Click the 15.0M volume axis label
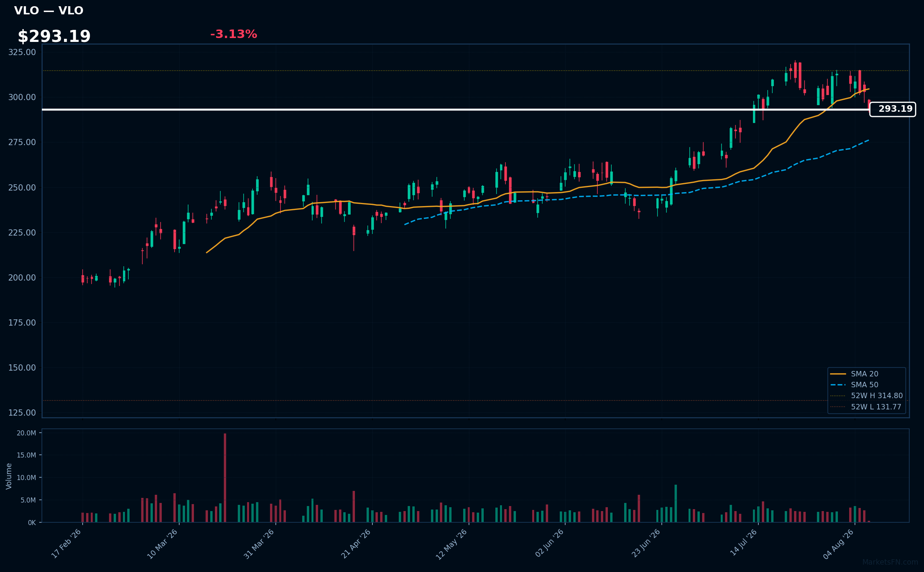Image resolution: width=924 pixels, height=572 pixels. coord(26,455)
